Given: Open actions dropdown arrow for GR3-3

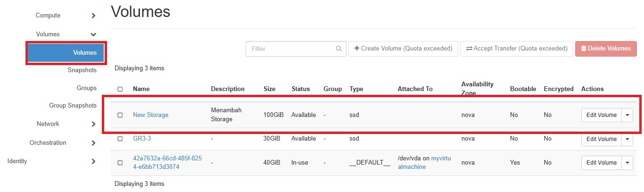Looking at the screenshot, I should click(627, 139).
